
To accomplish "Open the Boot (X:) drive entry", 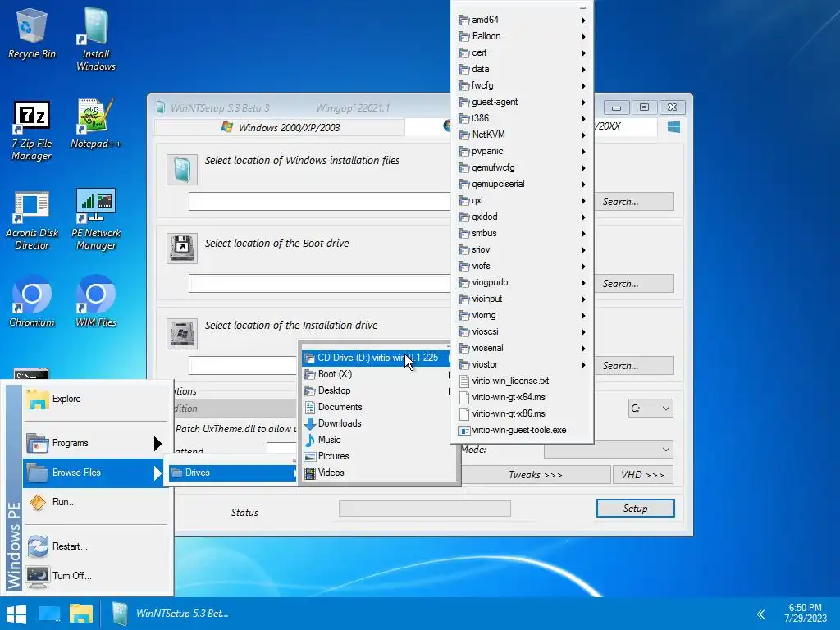I will (x=377, y=374).
